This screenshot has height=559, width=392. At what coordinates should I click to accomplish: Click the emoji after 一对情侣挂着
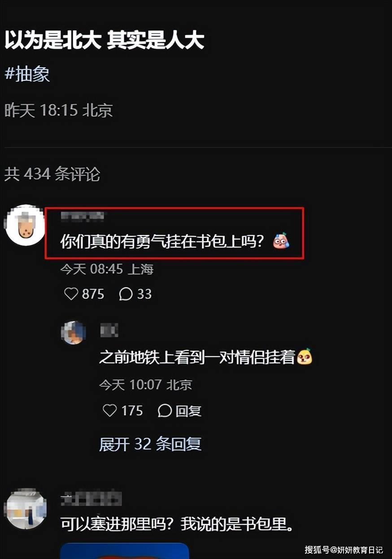[305, 357]
